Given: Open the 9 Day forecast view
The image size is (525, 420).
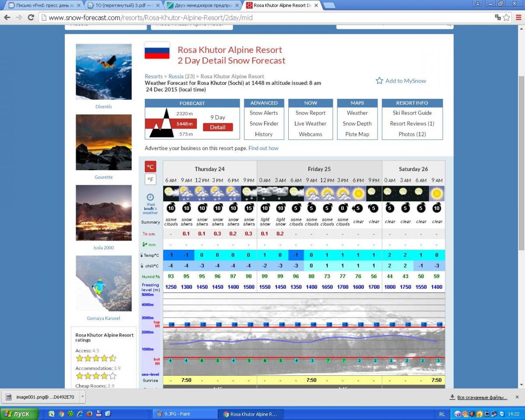Looking at the screenshot, I should tap(218, 117).
